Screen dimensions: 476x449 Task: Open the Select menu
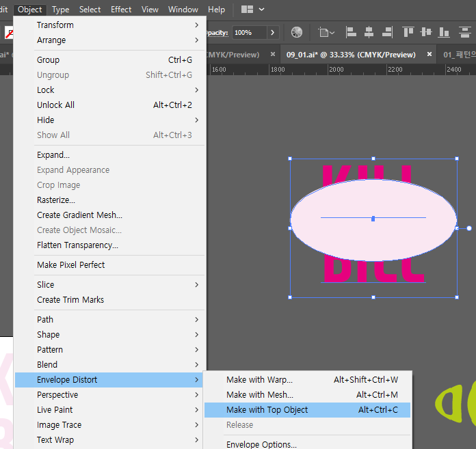coord(90,10)
